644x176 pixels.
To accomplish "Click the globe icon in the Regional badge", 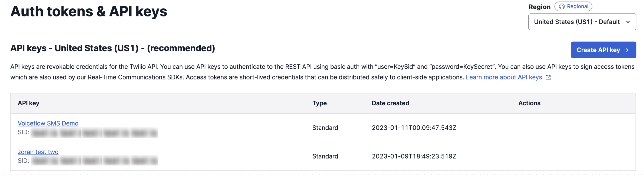I will coord(562,7).
